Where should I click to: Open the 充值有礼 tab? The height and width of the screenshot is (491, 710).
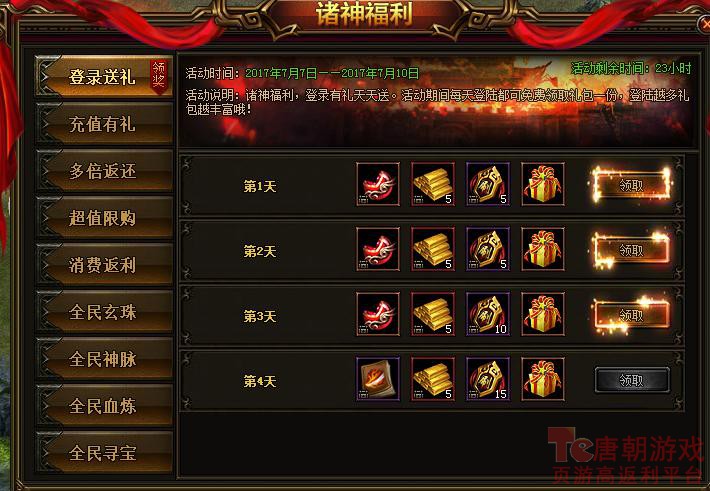click(104, 124)
